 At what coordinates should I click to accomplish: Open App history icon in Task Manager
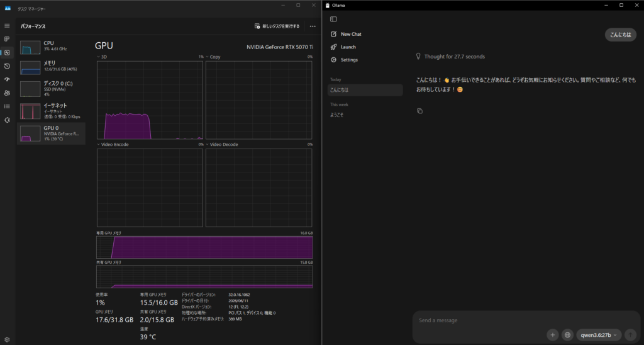point(7,66)
